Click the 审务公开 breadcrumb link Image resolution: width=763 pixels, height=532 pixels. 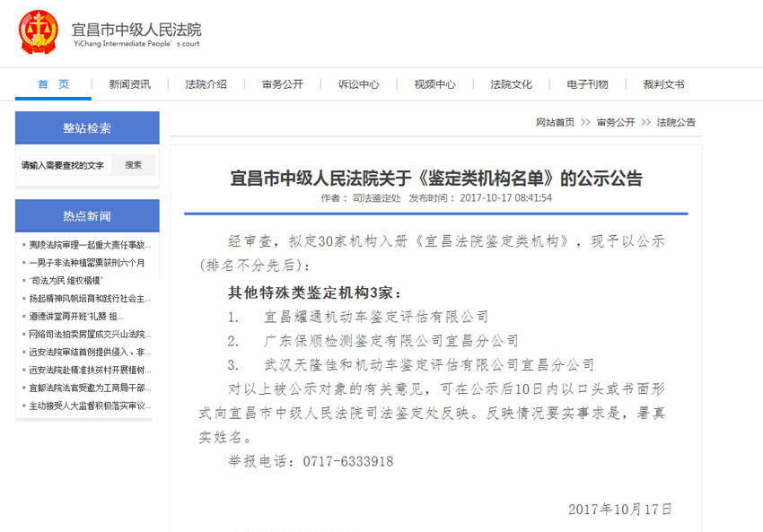(615, 122)
